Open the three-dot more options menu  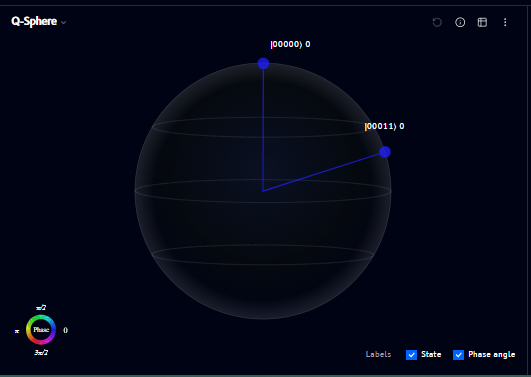click(x=505, y=22)
